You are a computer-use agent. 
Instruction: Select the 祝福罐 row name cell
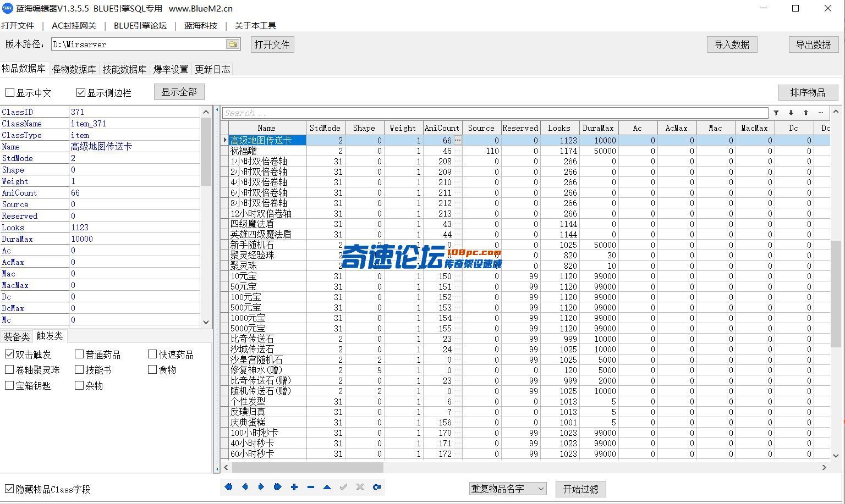(267, 151)
